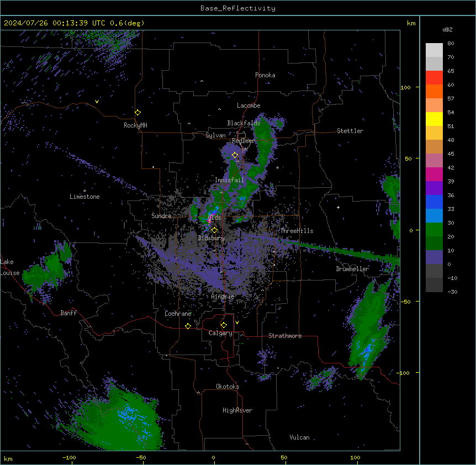Viewport: 476px width, 465px height.
Task: Select the Airdrie label
Action: coord(223,297)
